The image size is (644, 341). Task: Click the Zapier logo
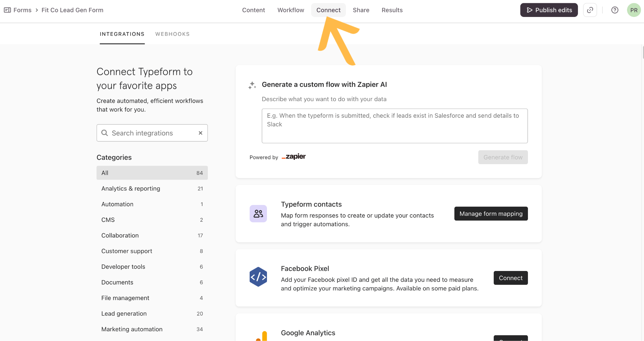pyautogui.click(x=293, y=156)
